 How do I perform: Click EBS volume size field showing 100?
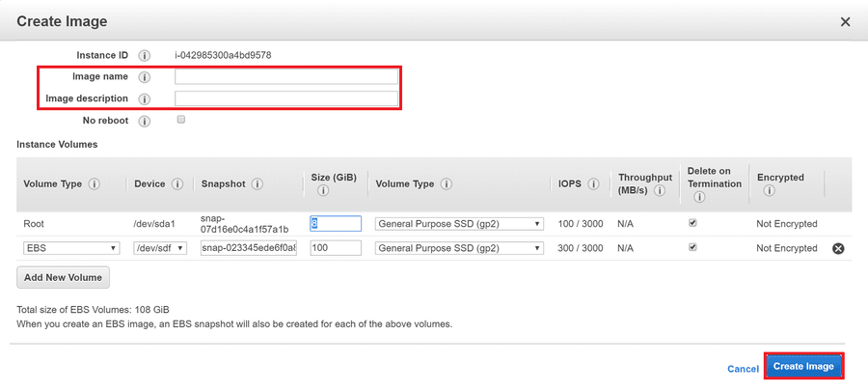coord(336,247)
